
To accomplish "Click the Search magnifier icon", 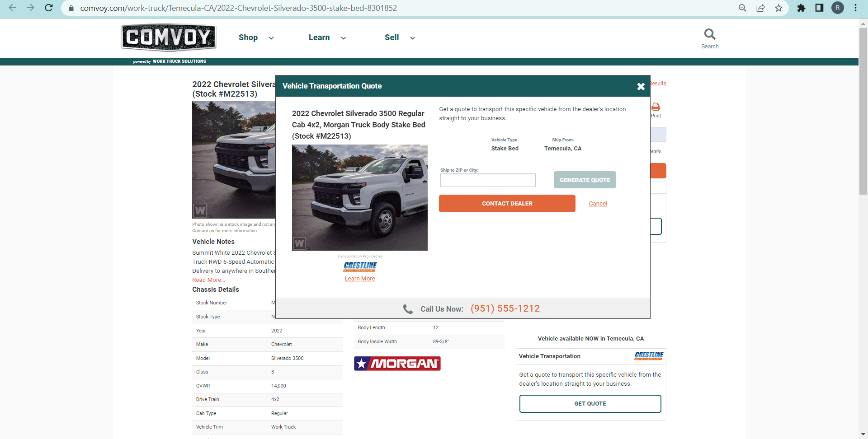I will [x=709, y=34].
